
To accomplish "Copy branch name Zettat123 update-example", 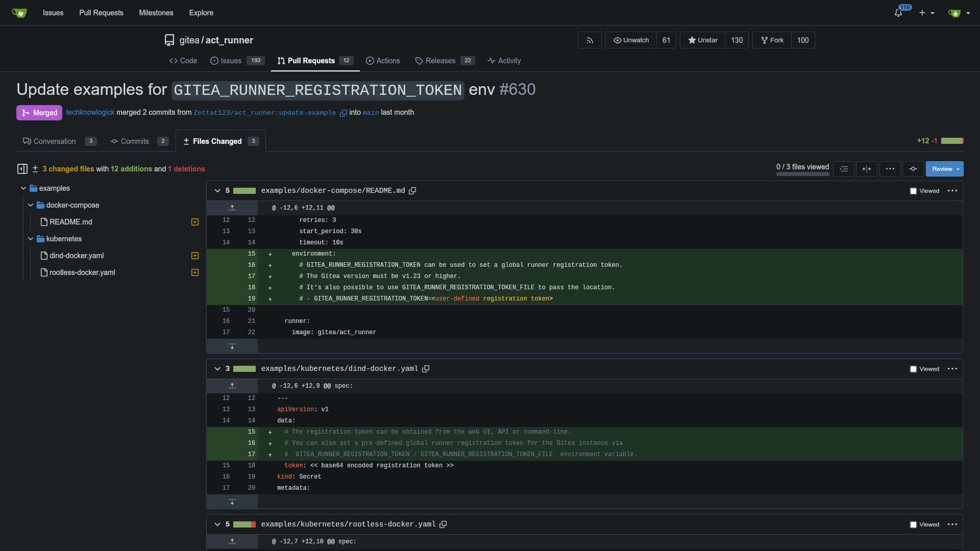I will (344, 113).
